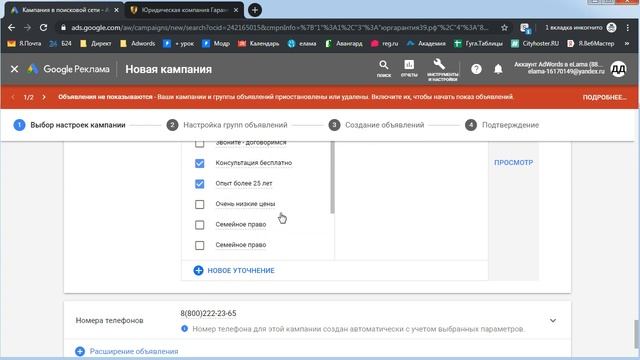Go to step 1 Выбор настроек кампании
The height and width of the screenshot is (360, 640).
69,125
